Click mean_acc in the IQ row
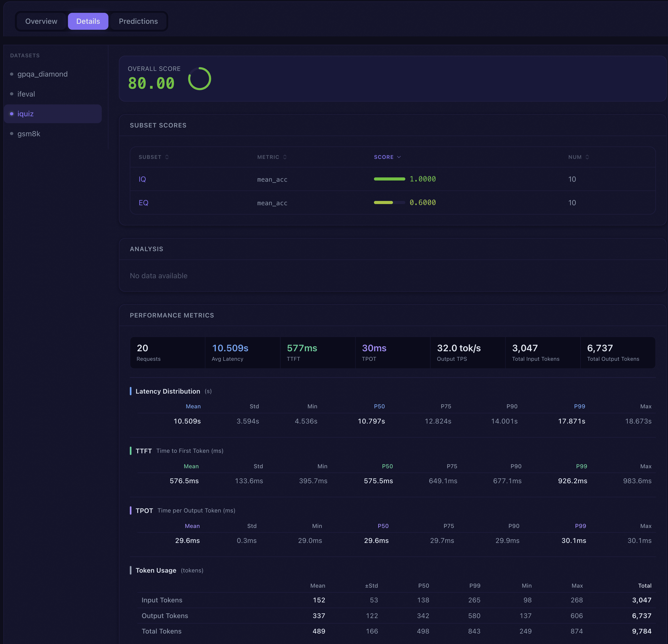The height and width of the screenshot is (644, 668). click(272, 180)
